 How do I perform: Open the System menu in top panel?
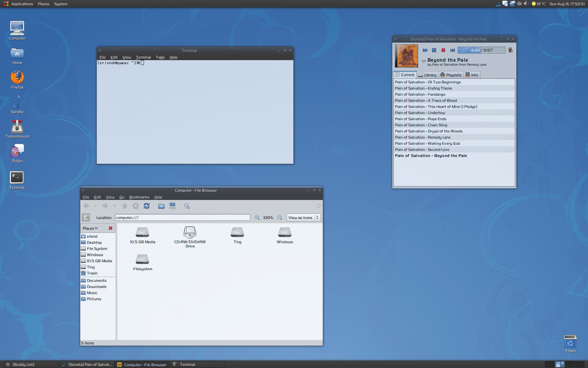[x=61, y=4]
